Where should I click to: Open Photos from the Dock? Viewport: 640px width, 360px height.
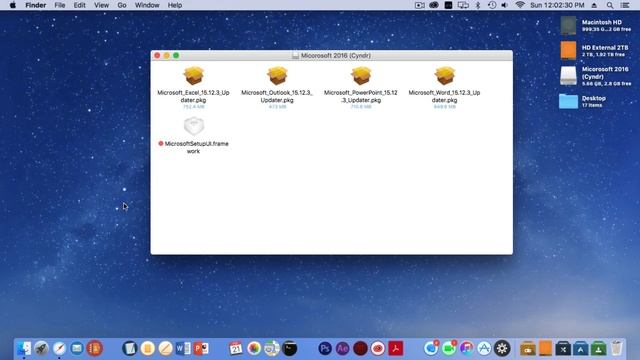[254, 348]
